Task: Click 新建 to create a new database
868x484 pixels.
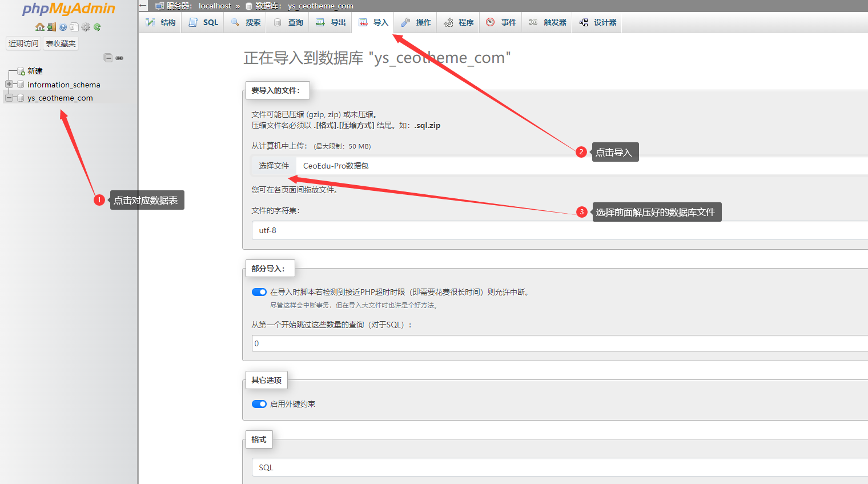Action: pyautogui.click(x=35, y=71)
